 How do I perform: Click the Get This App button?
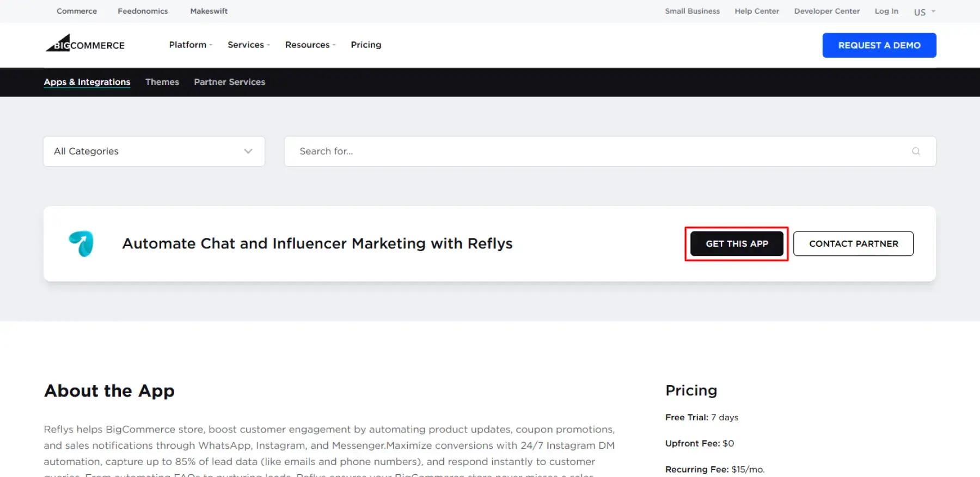(x=736, y=243)
